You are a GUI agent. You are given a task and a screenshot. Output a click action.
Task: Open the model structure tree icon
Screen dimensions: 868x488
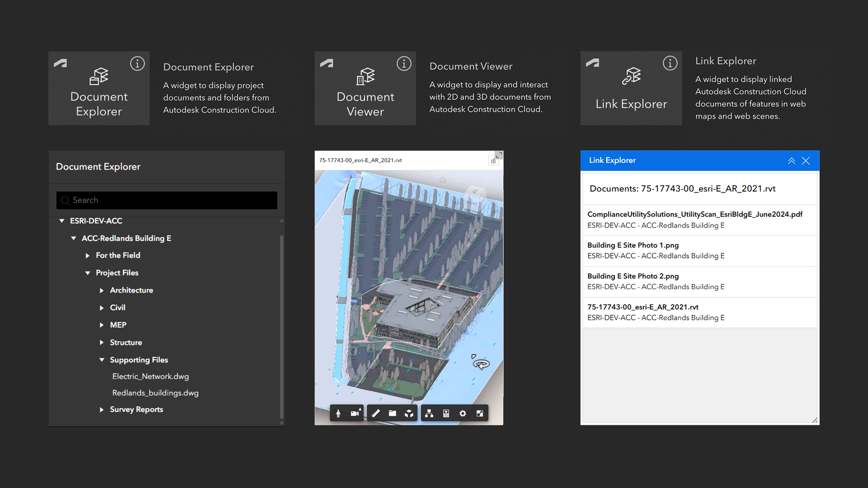click(429, 413)
